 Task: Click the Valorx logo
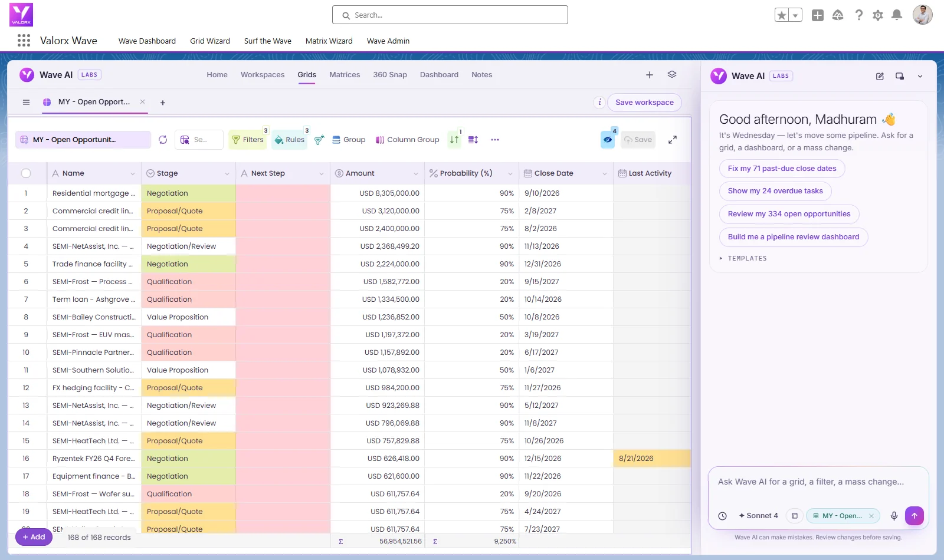[21, 15]
